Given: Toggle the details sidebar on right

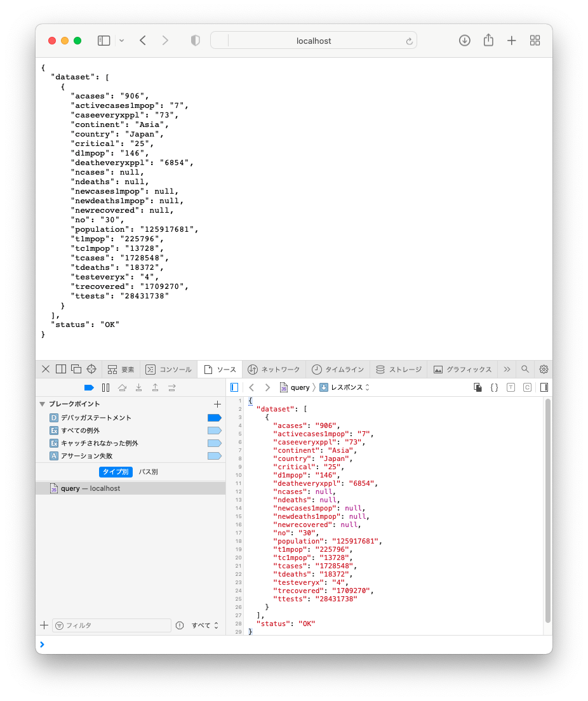Looking at the screenshot, I should (x=544, y=387).
